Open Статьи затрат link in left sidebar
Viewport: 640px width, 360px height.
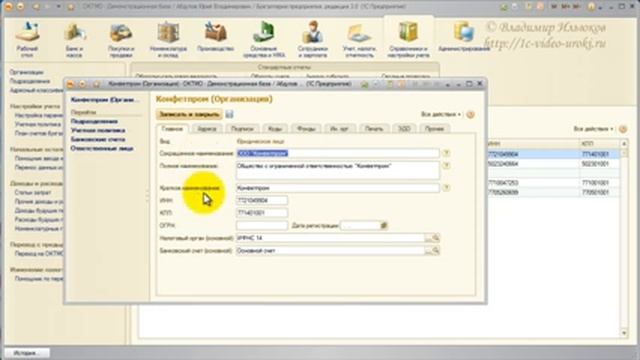pos(33,192)
